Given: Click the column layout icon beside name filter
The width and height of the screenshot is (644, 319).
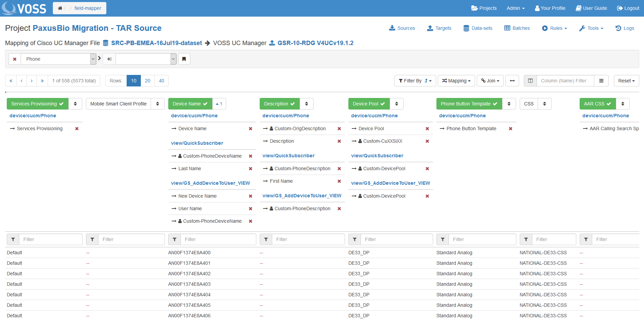Looking at the screenshot, I should 530,81.
